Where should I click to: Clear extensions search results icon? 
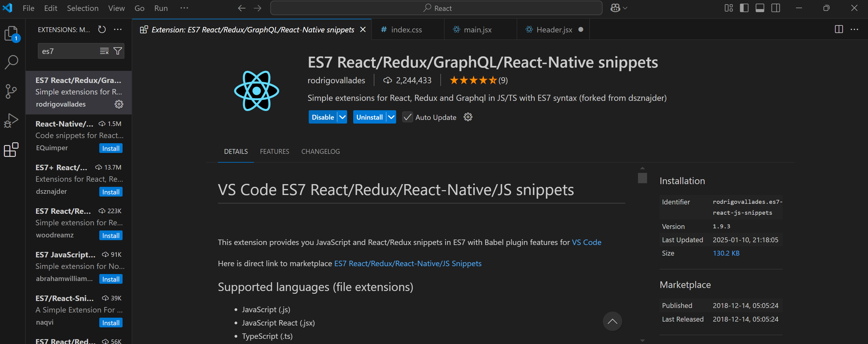coord(104,51)
